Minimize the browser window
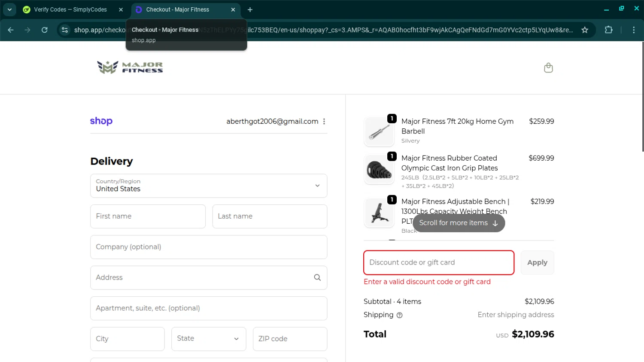This screenshot has width=644, height=362. pyautogui.click(x=606, y=9)
